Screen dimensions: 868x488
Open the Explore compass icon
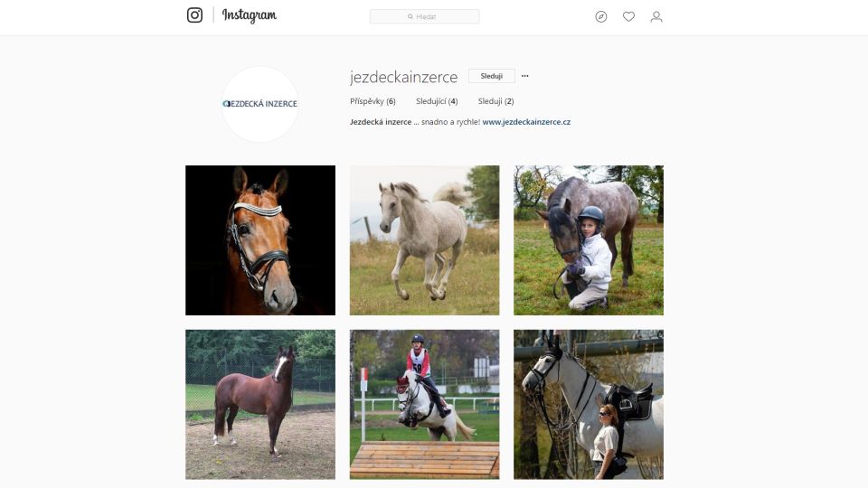tap(601, 16)
